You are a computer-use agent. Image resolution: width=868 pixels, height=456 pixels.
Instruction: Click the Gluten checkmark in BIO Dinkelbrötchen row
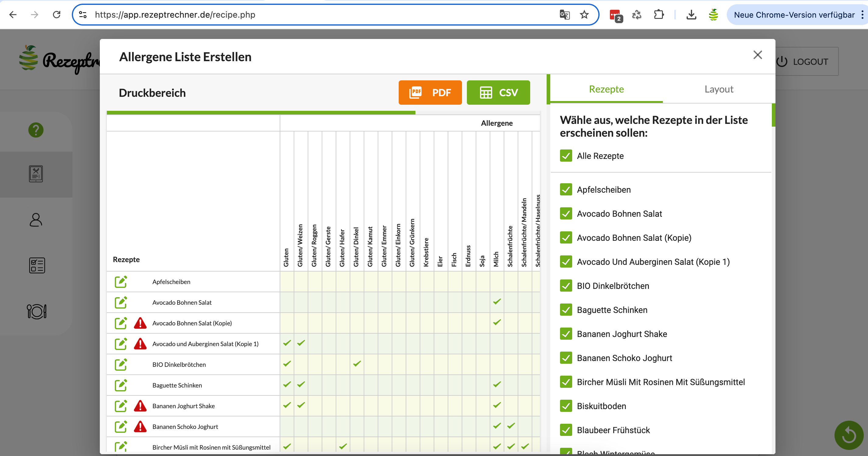pyautogui.click(x=287, y=364)
